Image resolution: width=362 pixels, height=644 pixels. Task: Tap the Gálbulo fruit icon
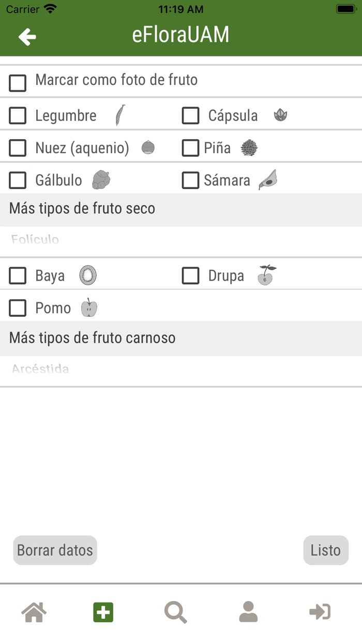(x=102, y=180)
